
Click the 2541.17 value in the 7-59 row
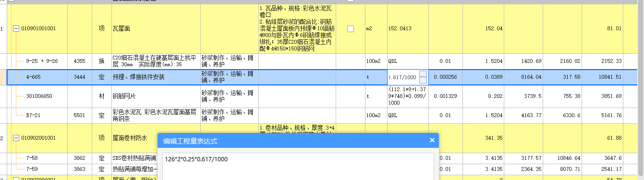pos(611,169)
